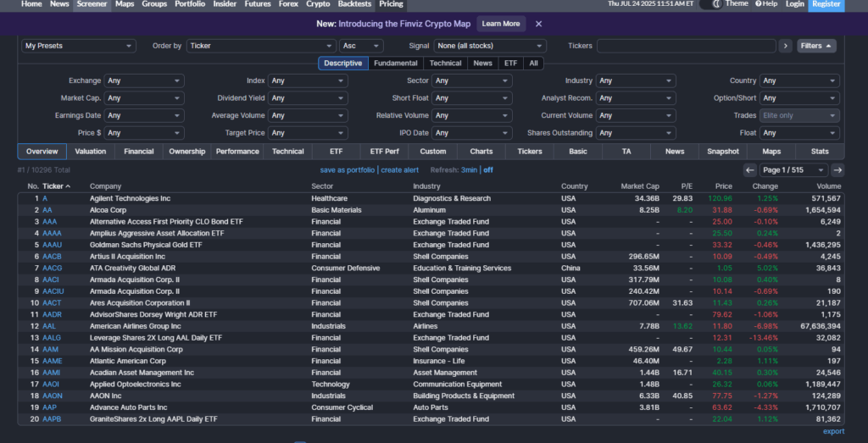This screenshot has width=868, height=443.
Task: Click the export link
Action: point(833,431)
